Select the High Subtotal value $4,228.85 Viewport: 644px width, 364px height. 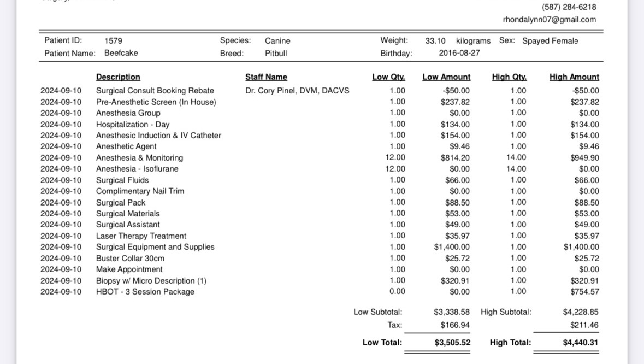[581, 312]
